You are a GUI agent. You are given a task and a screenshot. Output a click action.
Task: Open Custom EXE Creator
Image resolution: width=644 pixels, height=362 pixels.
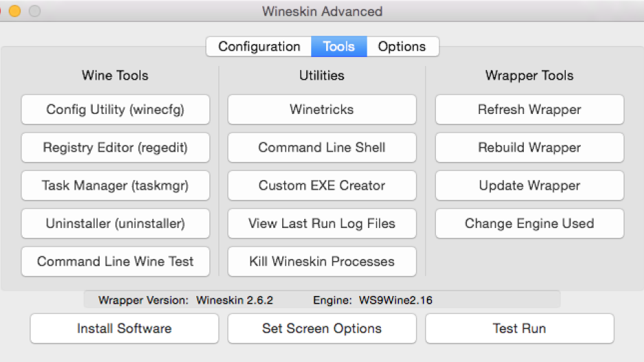click(x=322, y=185)
